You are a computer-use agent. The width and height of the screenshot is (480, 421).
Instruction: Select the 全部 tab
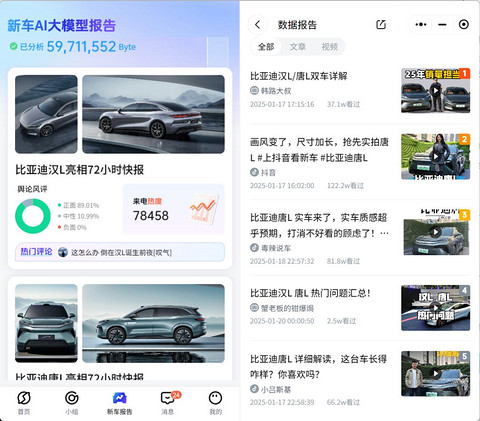pyautogui.click(x=266, y=47)
